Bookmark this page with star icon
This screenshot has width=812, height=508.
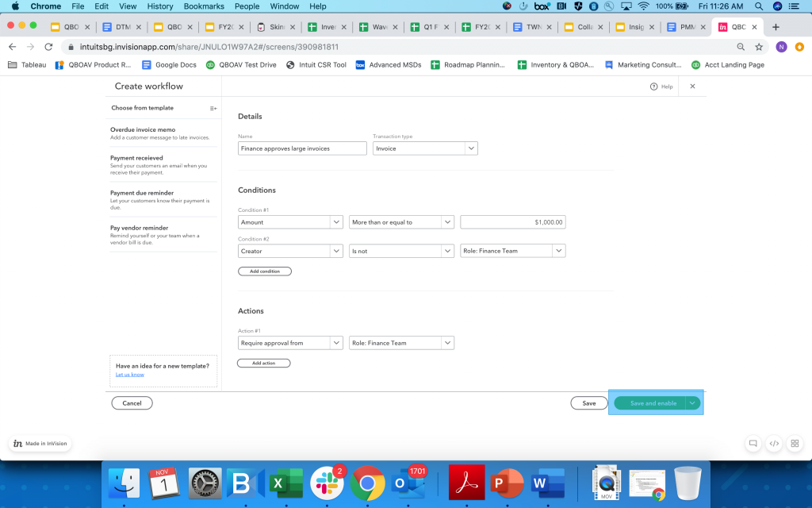(759, 47)
